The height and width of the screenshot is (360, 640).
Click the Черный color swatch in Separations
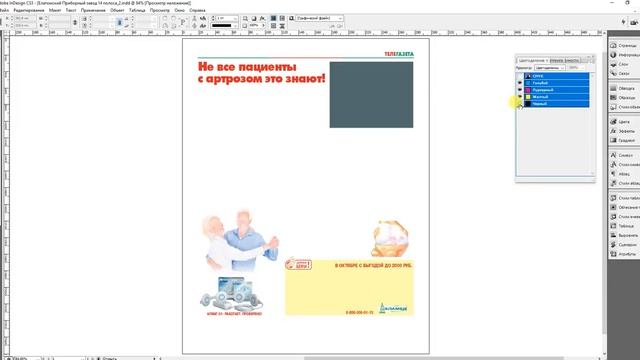pyautogui.click(x=528, y=104)
